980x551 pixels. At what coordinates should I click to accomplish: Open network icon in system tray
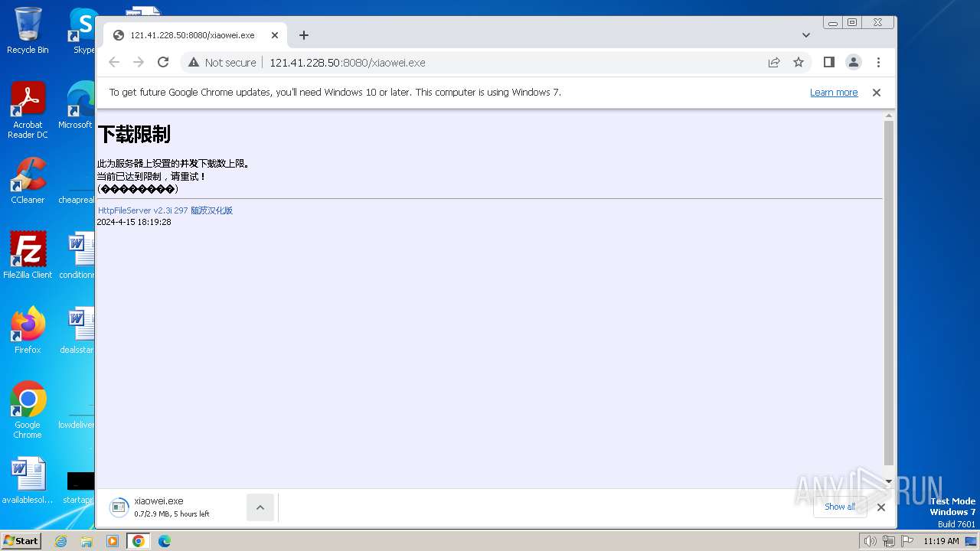(888, 541)
